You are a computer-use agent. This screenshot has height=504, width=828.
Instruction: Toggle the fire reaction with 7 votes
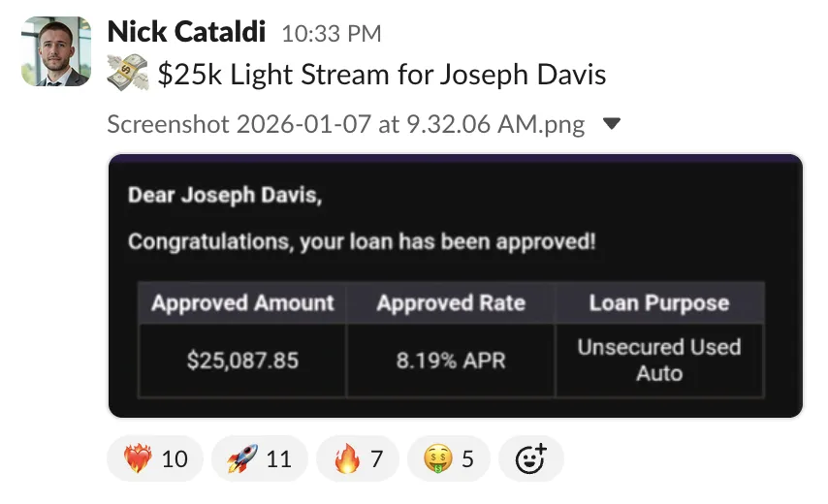click(x=358, y=458)
